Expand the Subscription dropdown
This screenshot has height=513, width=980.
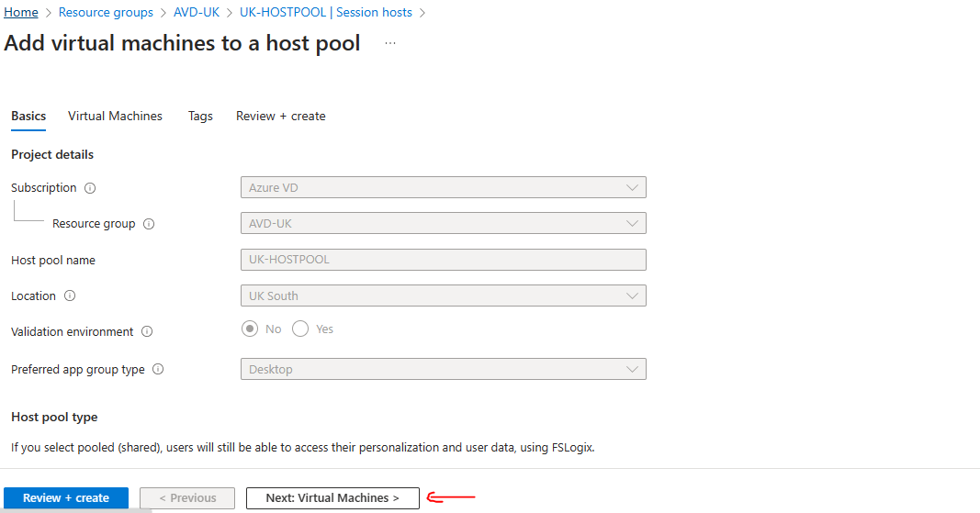point(443,187)
